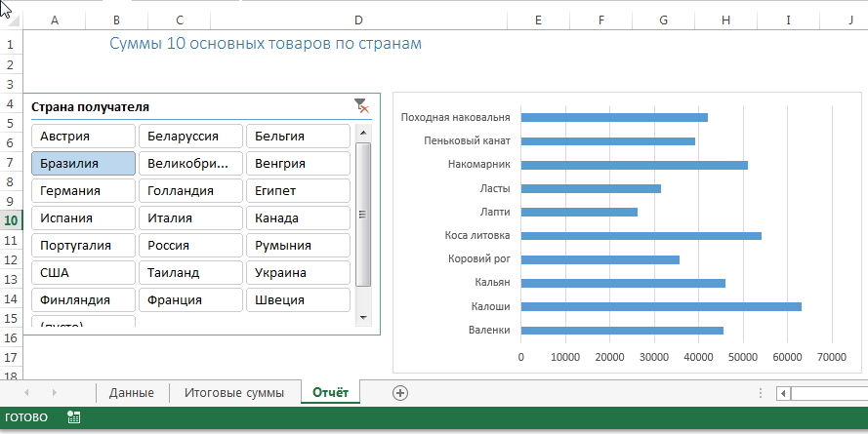Select Египет in the slicer
Viewport: 868px width, 434px height.
click(x=298, y=191)
